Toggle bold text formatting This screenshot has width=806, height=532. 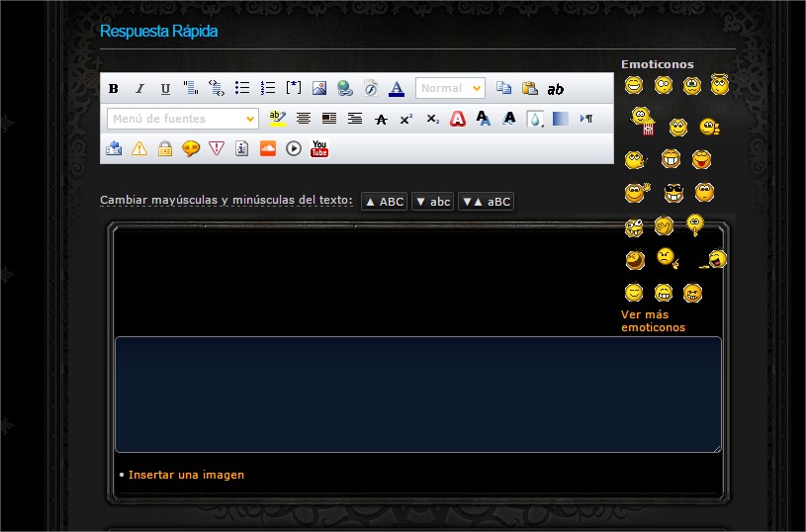coord(114,89)
